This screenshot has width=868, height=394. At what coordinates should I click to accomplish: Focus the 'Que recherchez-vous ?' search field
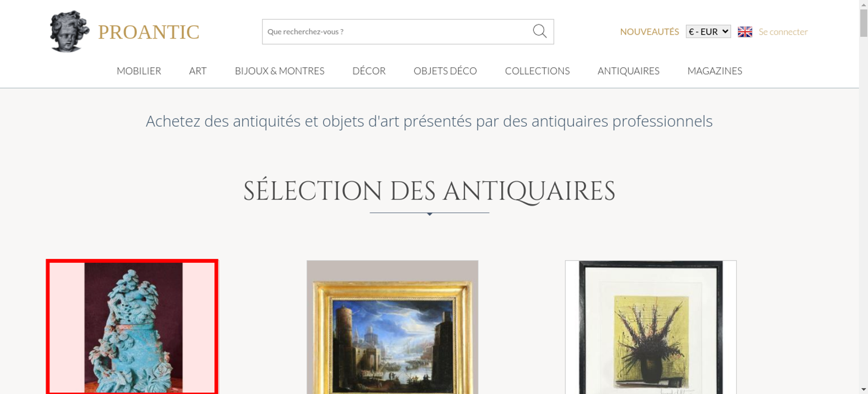coord(397,32)
